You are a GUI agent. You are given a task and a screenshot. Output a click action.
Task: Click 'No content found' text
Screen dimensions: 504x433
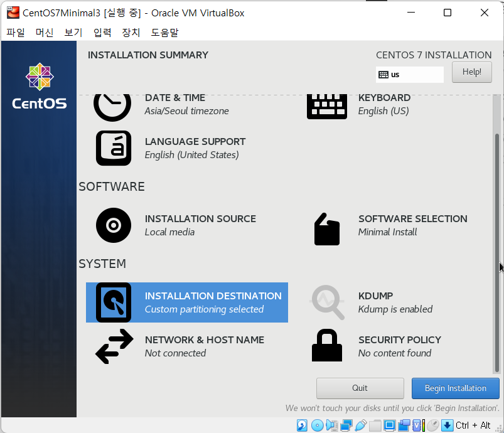click(395, 353)
